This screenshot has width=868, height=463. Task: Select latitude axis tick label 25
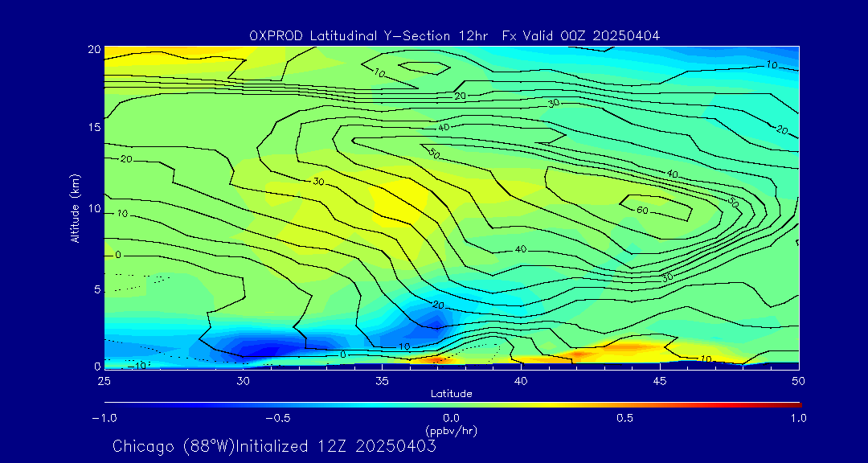pos(104,380)
